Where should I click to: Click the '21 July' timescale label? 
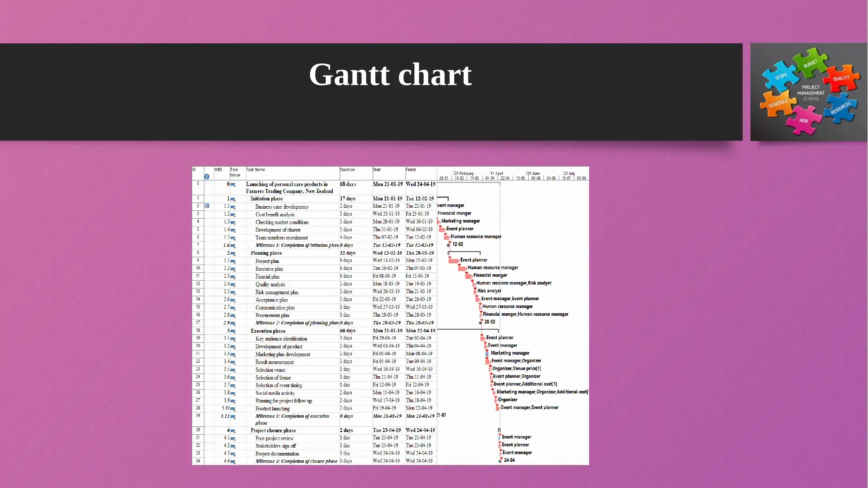(x=570, y=174)
